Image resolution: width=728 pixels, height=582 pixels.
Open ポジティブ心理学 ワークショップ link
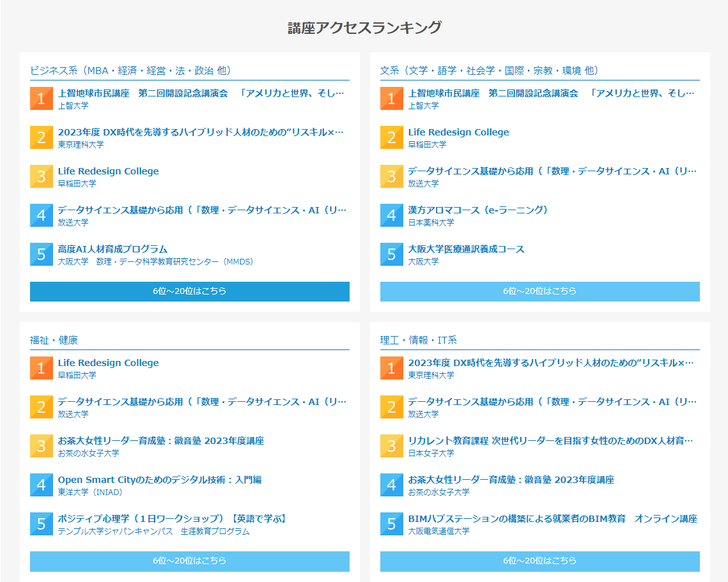(172, 519)
